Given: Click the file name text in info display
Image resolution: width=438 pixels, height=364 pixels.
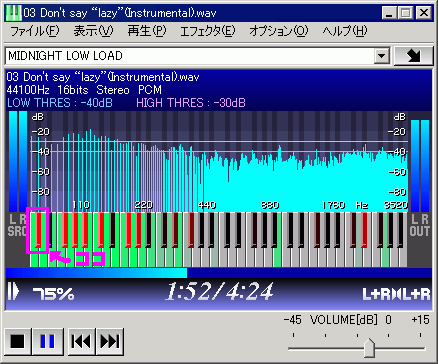Looking at the screenshot, I should pos(103,77).
